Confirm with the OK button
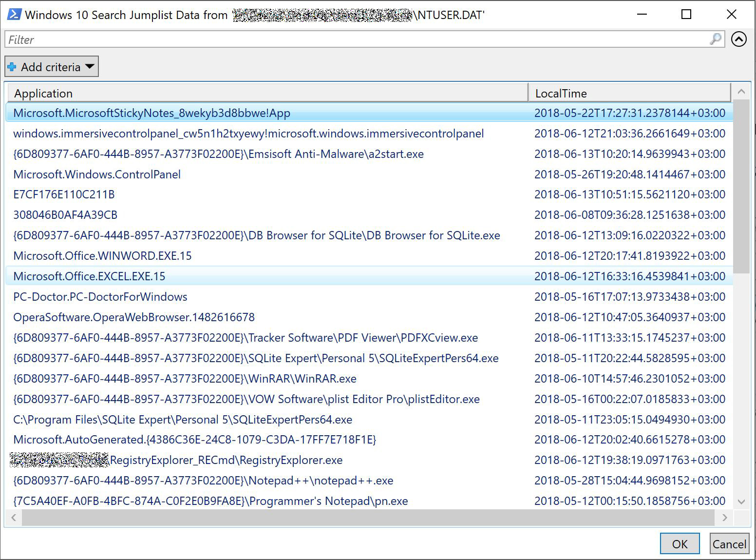This screenshot has width=756, height=560. click(x=680, y=544)
